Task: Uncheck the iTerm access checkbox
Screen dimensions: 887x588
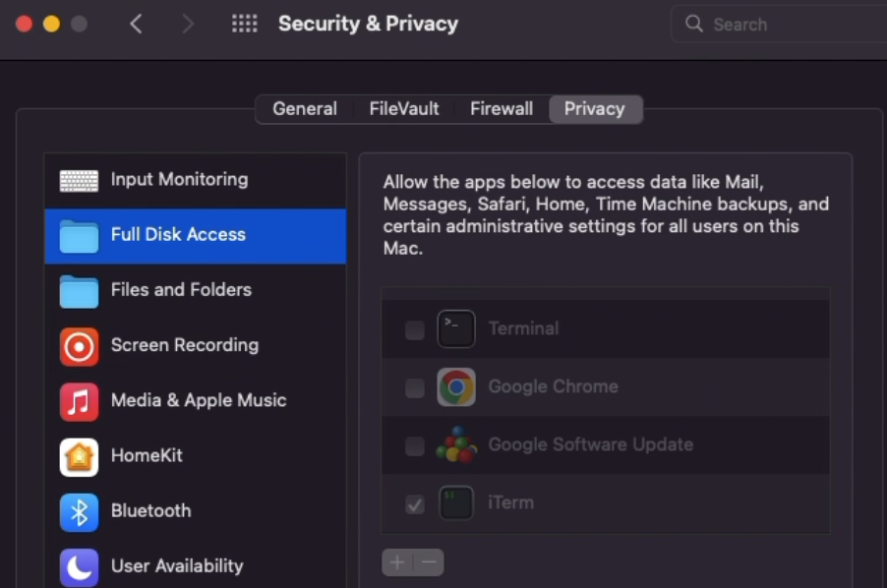Action: coord(415,504)
